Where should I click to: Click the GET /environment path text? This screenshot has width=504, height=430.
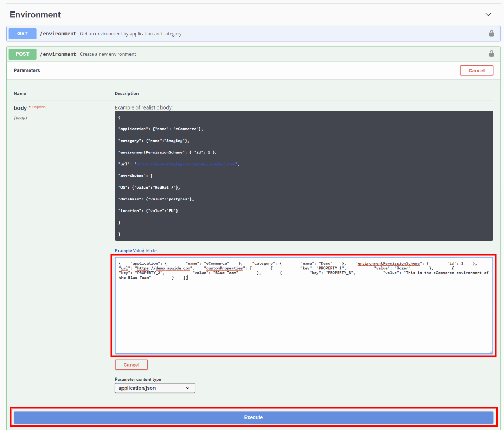58,34
